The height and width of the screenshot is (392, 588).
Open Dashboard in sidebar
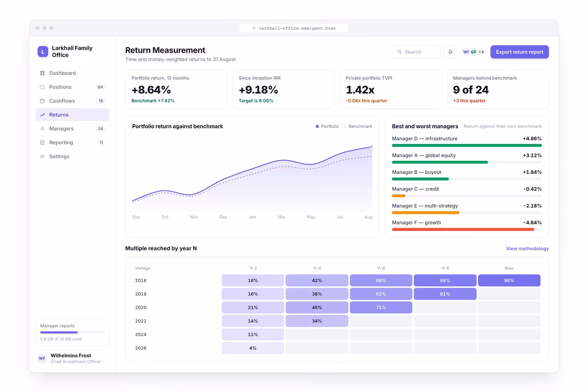pyautogui.click(x=73, y=73)
